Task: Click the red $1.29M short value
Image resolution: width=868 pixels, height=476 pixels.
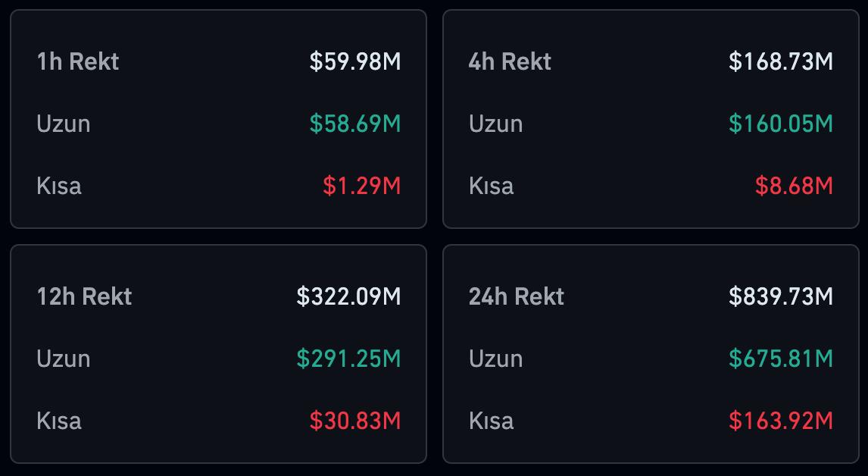Action: 361,186
